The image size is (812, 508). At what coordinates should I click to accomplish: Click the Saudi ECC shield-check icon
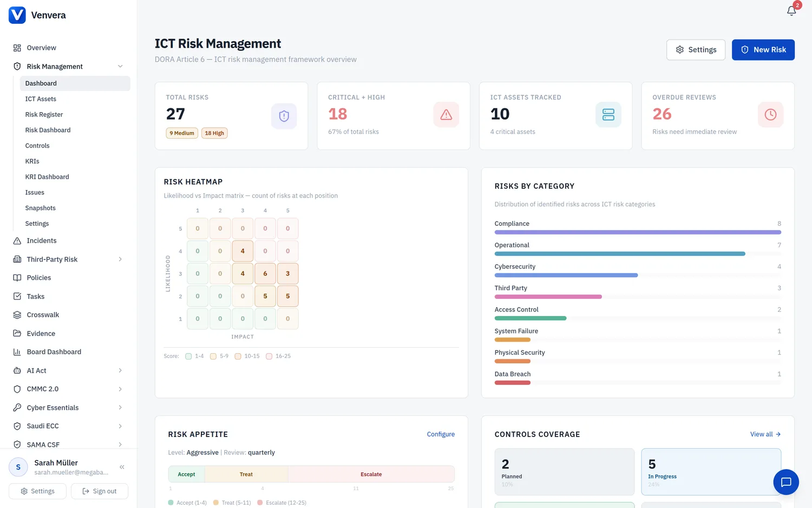tap(17, 426)
